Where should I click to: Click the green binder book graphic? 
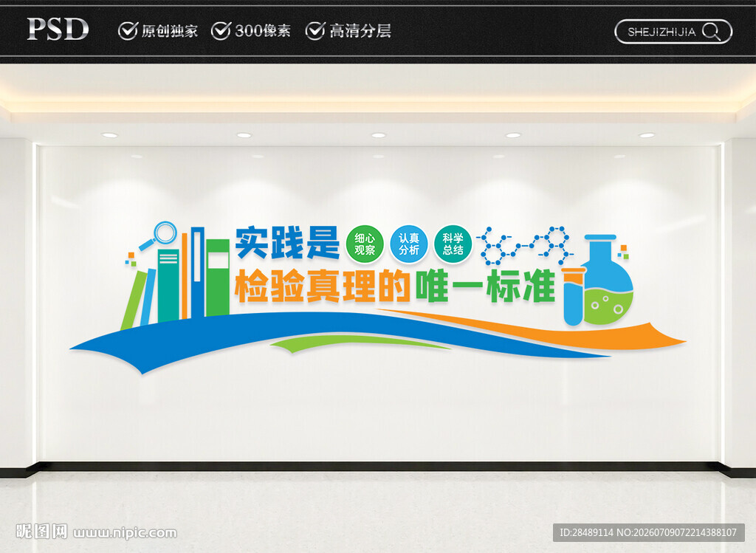(x=218, y=277)
